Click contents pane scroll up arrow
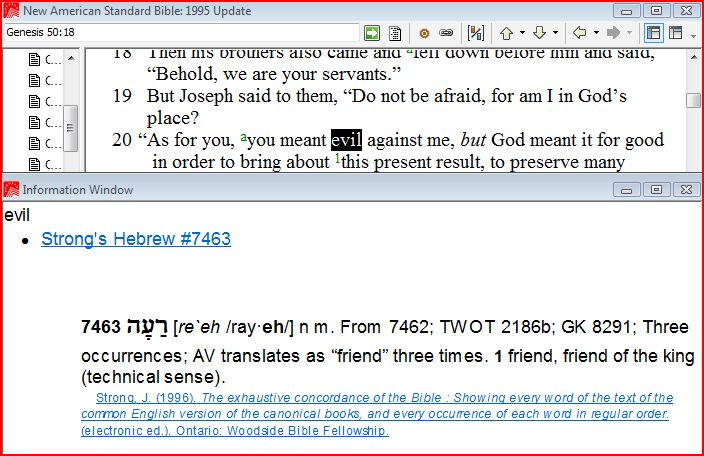This screenshot has height=456, width=704. [71, 58]
